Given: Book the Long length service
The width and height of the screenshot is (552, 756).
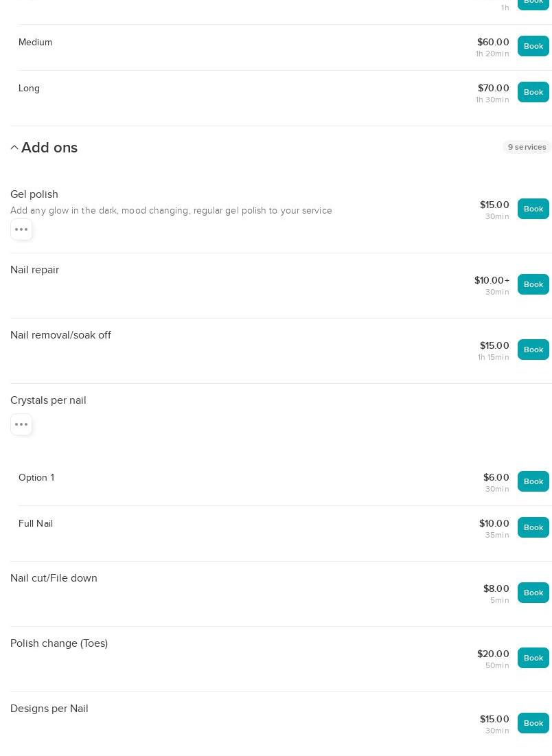Looking at the screenshot, I should (533, 92).
